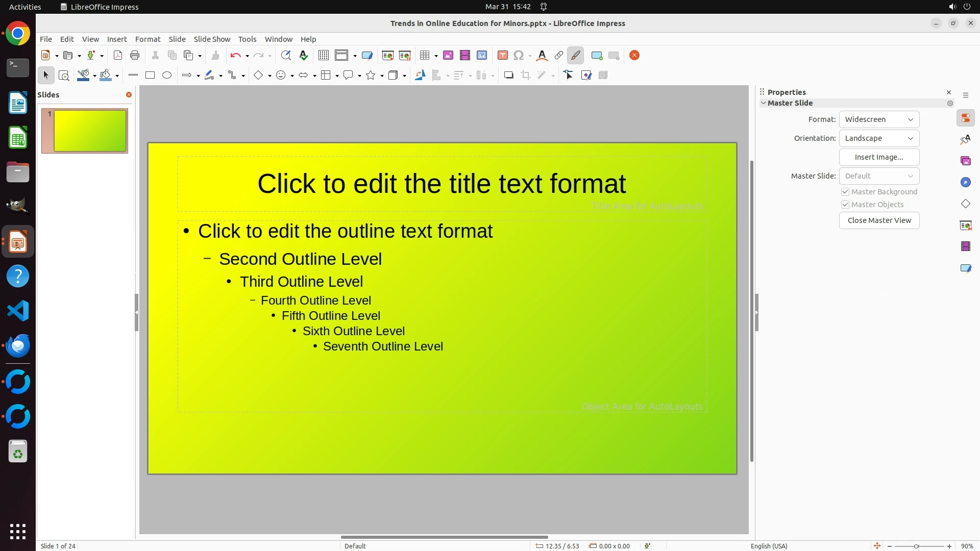Click the Export as PDF icon
This screenshot has width=980, height=551.
(x=118, y=56)
